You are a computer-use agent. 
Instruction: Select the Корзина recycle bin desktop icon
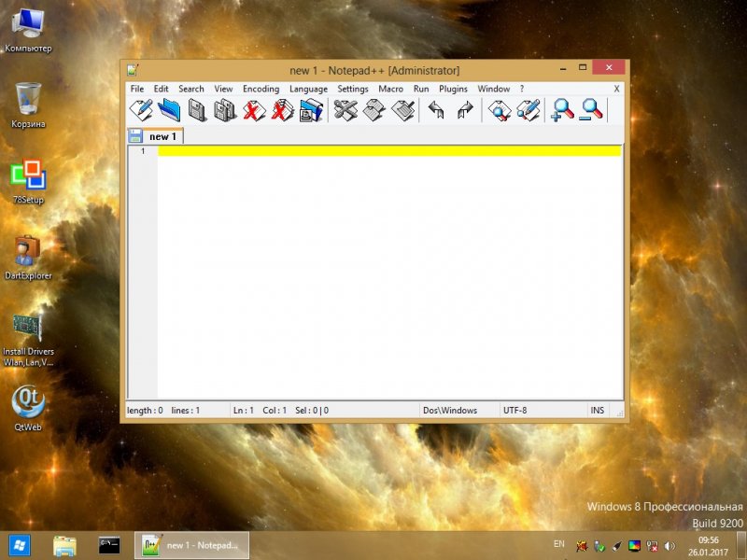coord(28,105)
